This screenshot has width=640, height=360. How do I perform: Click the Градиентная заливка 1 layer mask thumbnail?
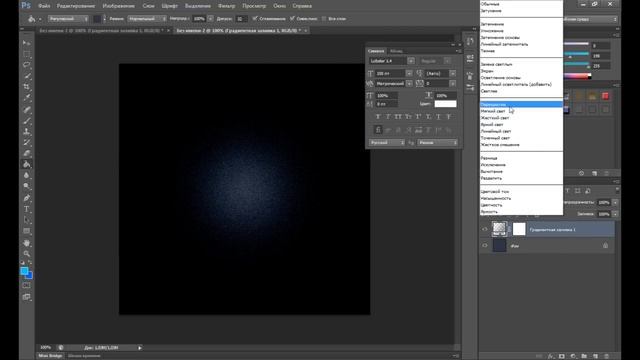click(x=519, y=229)
